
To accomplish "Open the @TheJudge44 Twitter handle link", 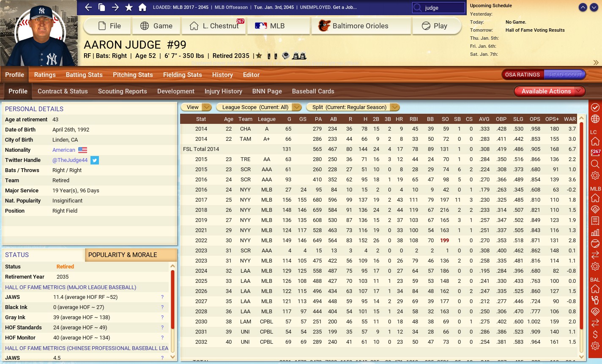I will (x=70, y=160).
